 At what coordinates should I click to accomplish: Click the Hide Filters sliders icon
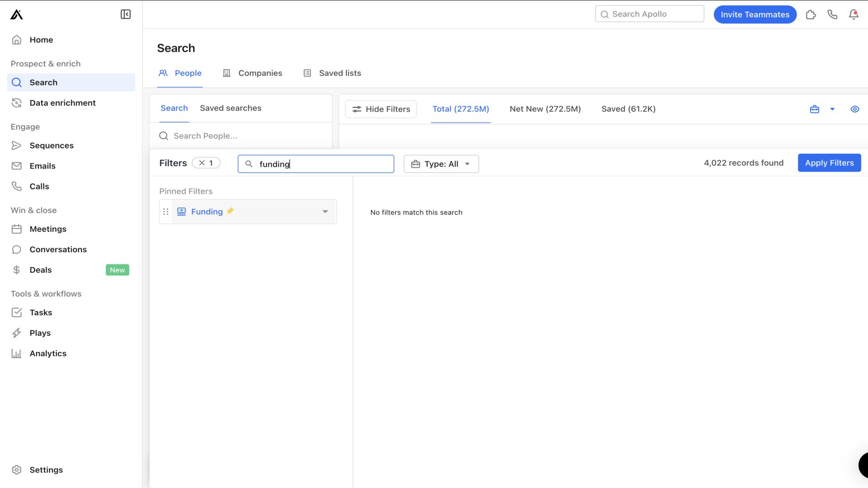coord(357,109)
